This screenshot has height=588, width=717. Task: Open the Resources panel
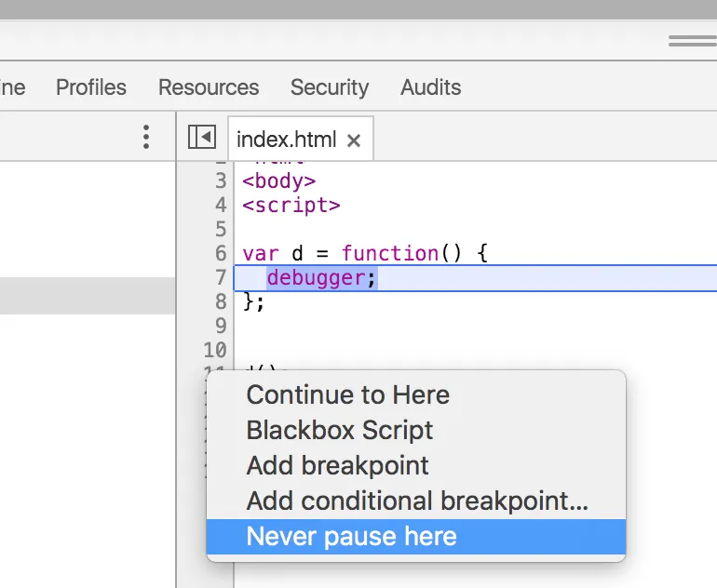[209, 87]
